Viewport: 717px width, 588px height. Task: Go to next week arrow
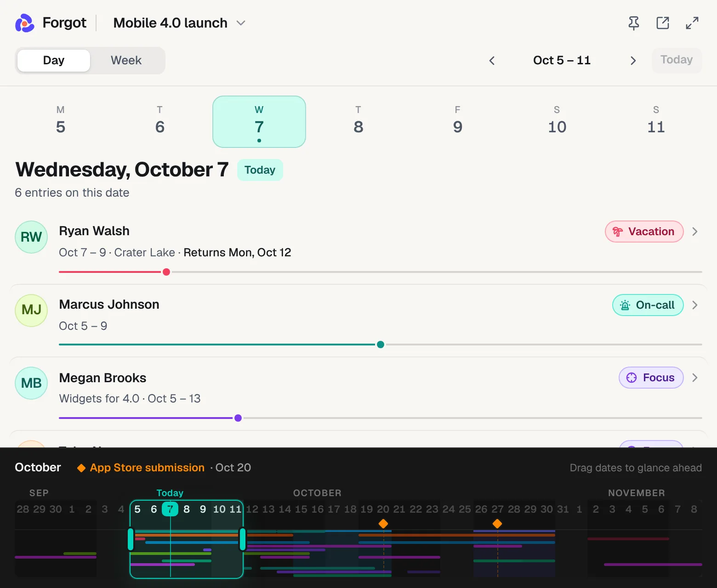click(633, 61)
